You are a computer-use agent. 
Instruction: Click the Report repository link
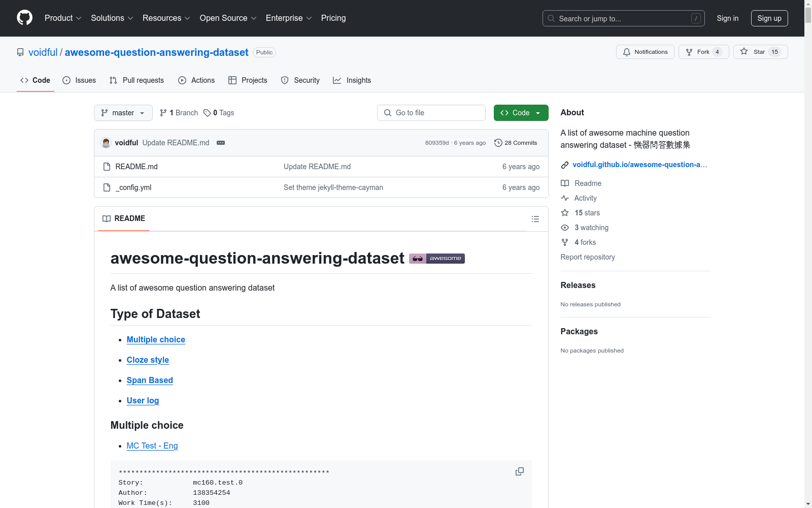(x=588, y=257)
